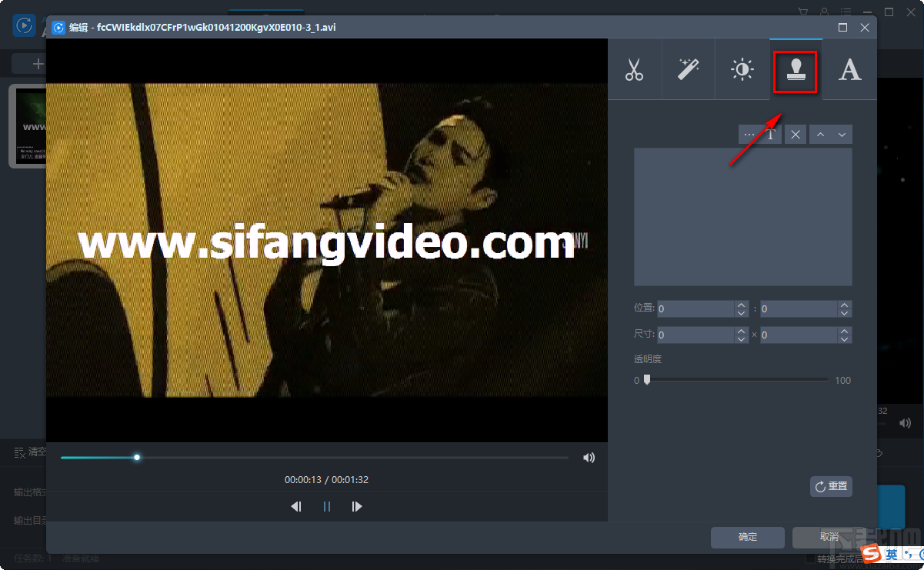Click the first size width input field
The height and width of the screenshot is (570, 924).
695,335
